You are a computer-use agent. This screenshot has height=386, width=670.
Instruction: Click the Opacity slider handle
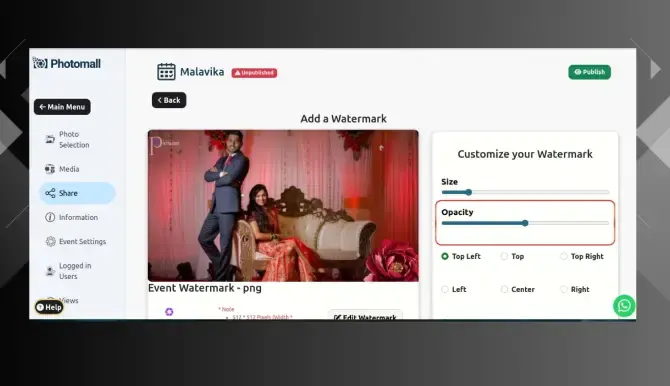click(x=525, y=223)
